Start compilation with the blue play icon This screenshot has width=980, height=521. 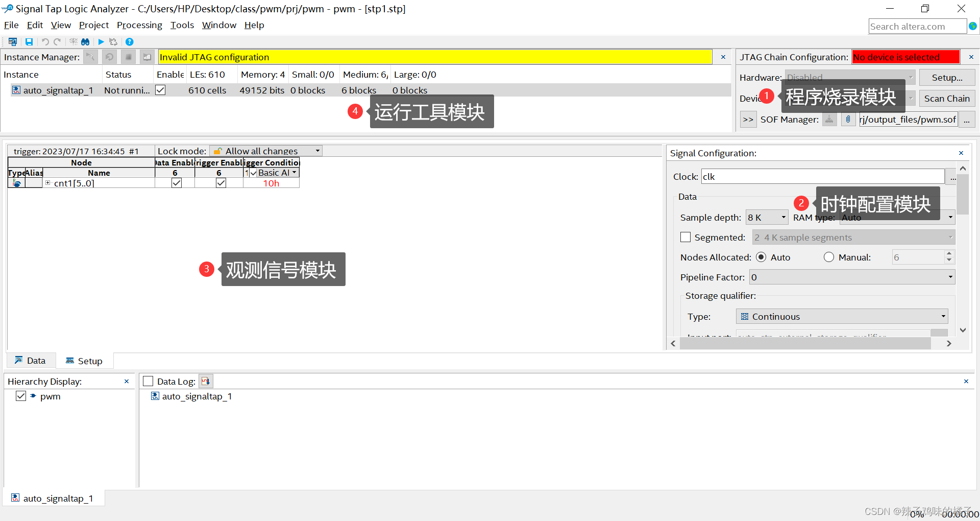[x=101, y=42]
